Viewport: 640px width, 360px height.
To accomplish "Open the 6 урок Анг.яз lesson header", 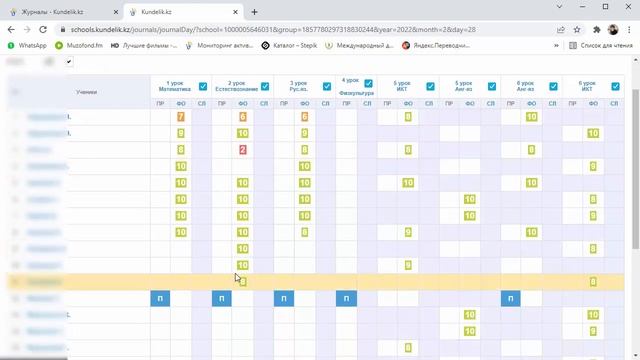I will point(525,86).
